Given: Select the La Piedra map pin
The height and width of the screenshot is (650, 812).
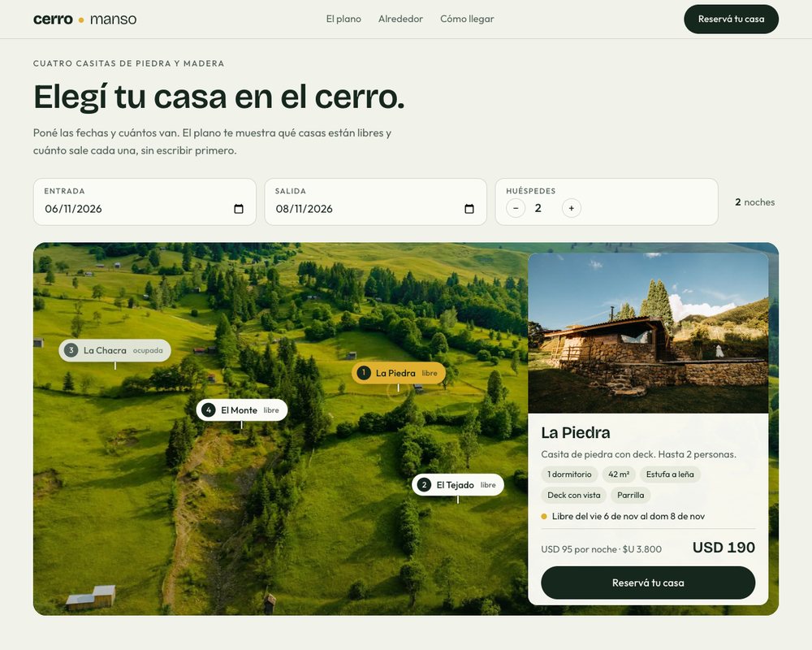Looking at the screenshot, I should tap(398, 373).
